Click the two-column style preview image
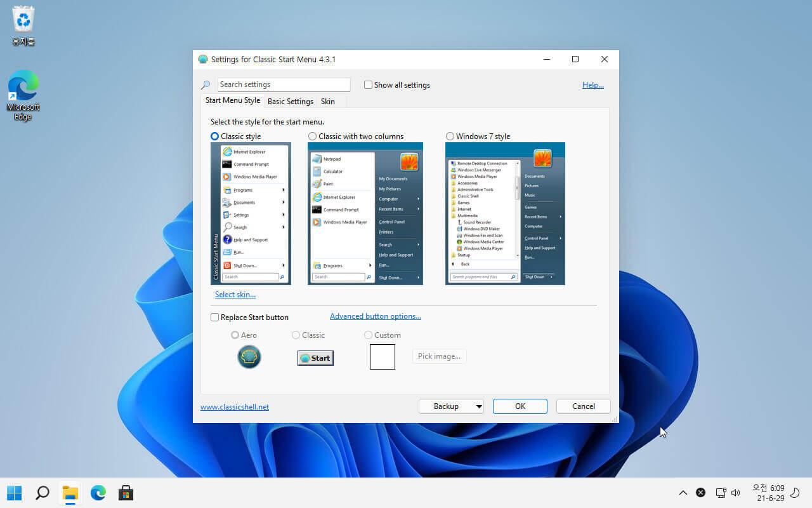812x508 pixels. click(x=365, y=213)
